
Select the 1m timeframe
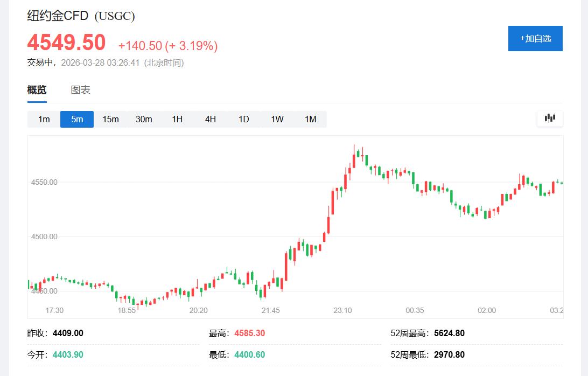(43, 119)
